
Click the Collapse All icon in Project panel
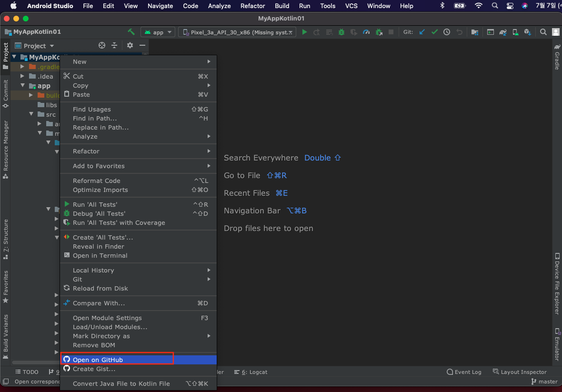coord(114,45)
